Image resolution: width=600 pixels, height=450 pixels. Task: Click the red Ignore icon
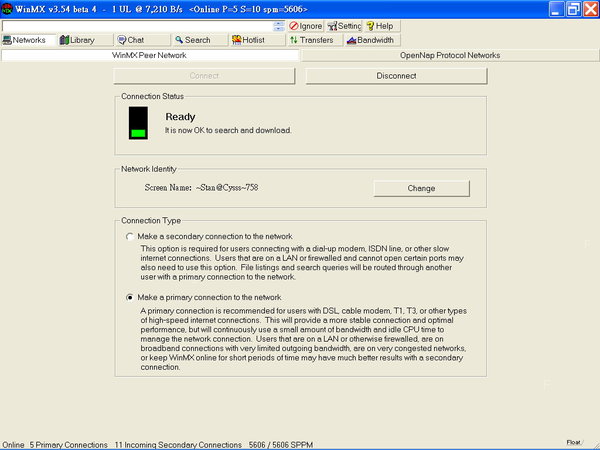coord(293,26)
